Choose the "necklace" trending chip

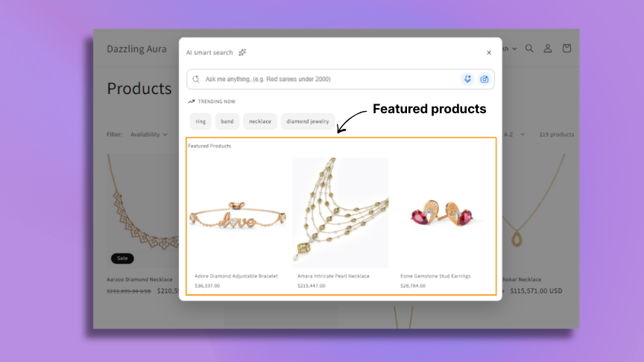pos(260,121)
